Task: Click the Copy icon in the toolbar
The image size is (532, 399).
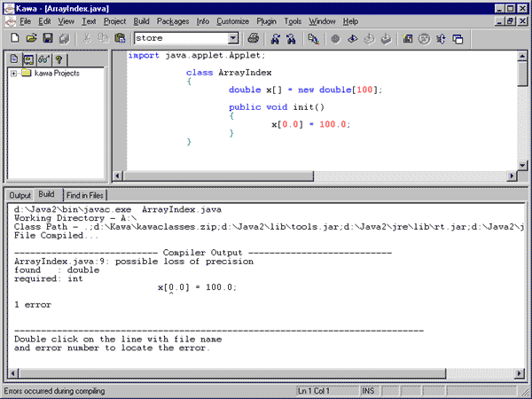Action: [103, 38]
